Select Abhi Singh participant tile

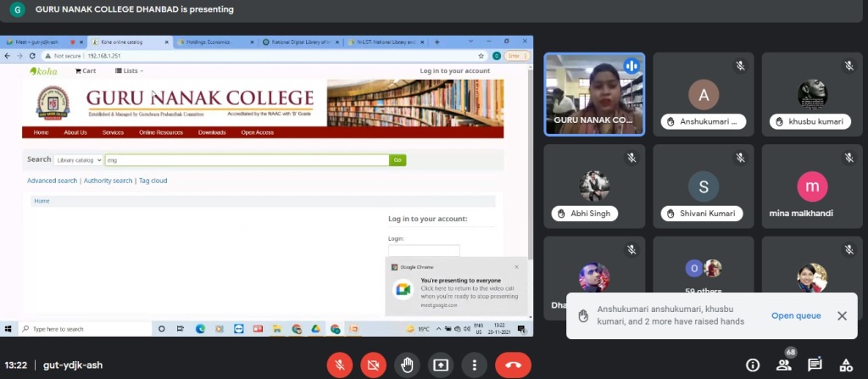[x=594, y=187]
